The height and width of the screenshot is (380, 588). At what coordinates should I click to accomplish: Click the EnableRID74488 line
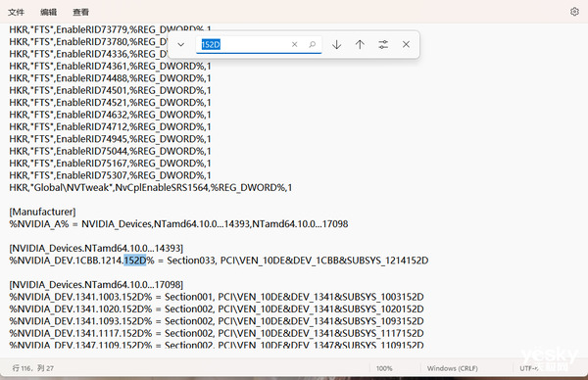[x=110, y=78]
